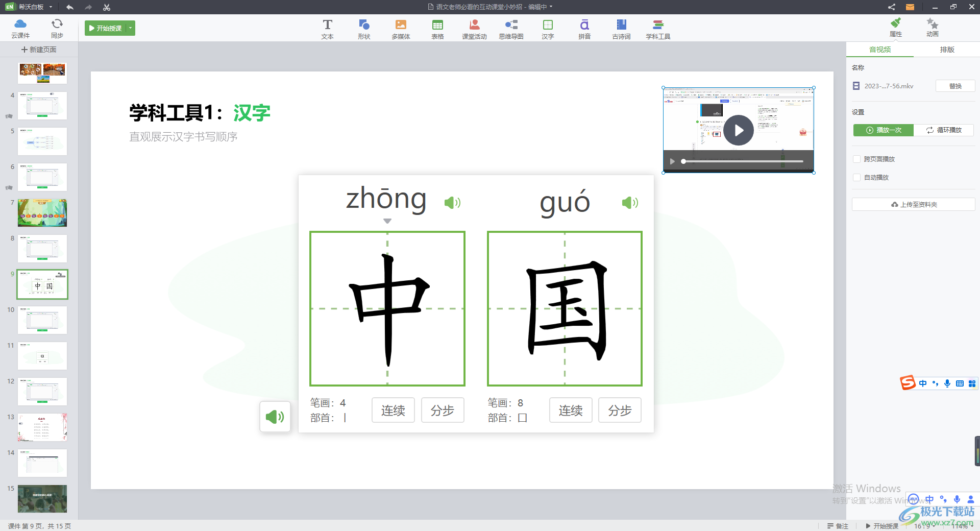Viewport: 980px width, 531px height.
Task: Click the 中 character writing grid
Action: pos(387,308)
